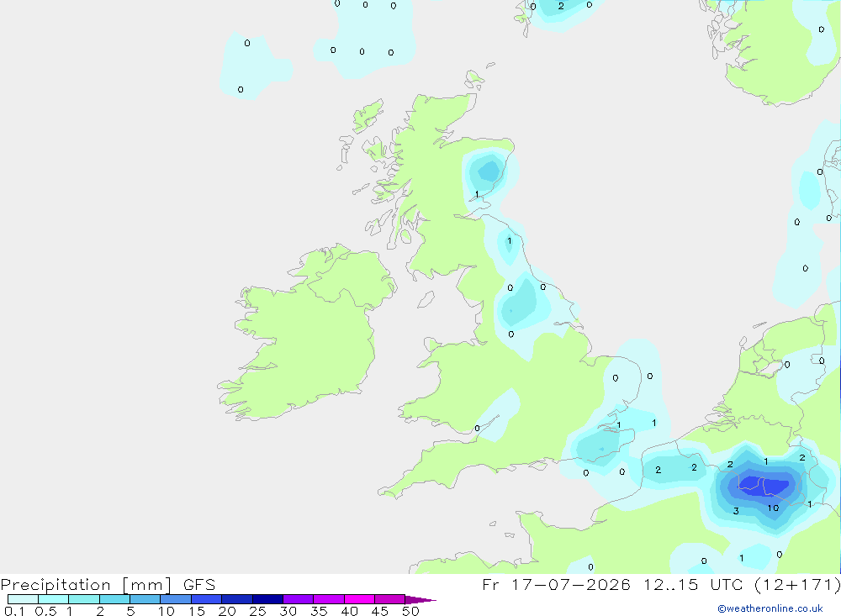Image resolution: width=841 pixels, height=616 pixels.
Task: Pick the 10–15 mm legend swatch
Action: point(176,599)
